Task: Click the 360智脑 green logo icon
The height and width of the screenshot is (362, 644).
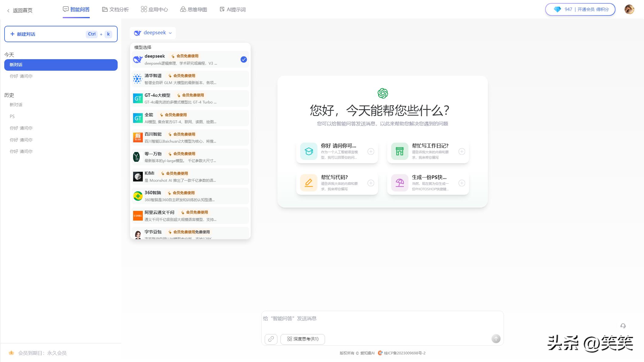Action: [138, 196]
